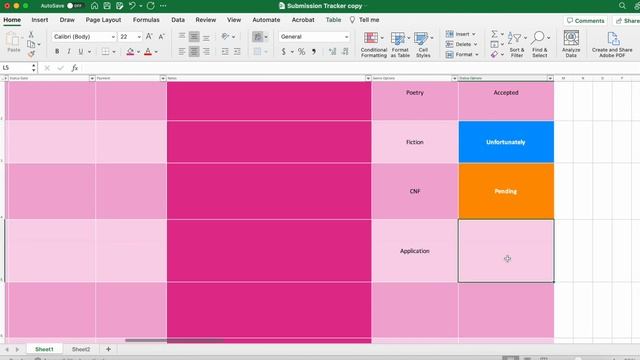
Task: Switch to the Formulas tab
Action: [x=146, y=20]
